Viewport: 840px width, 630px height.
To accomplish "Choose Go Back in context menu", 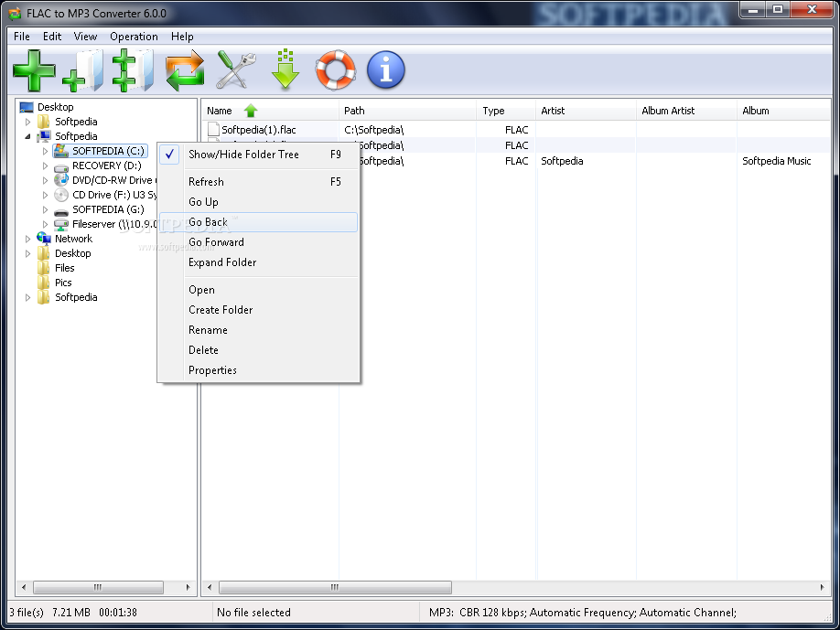I will (258, 222).
